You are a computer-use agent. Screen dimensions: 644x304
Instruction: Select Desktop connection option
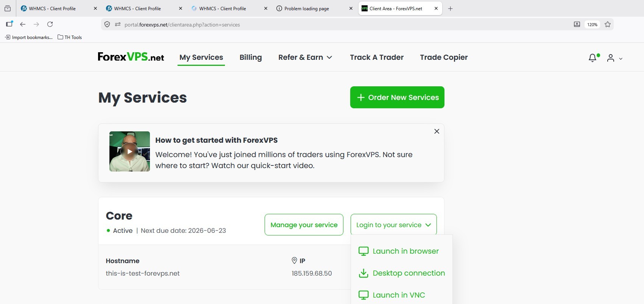[402, 273]
